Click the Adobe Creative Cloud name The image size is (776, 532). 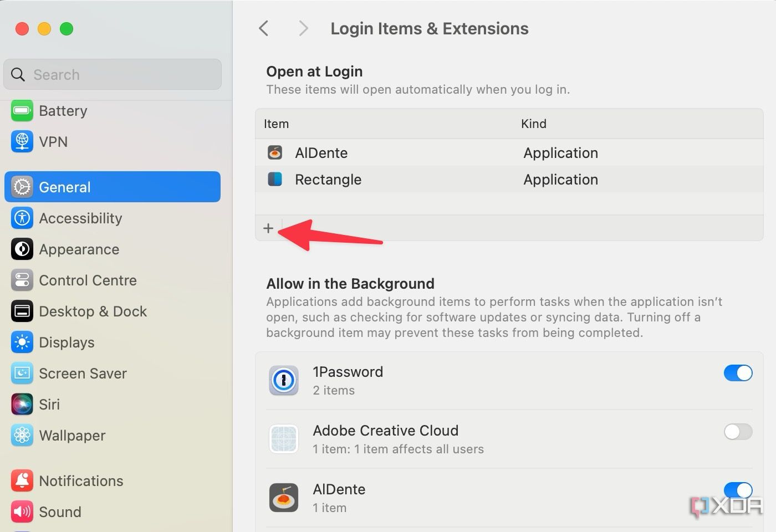[385, 431]
